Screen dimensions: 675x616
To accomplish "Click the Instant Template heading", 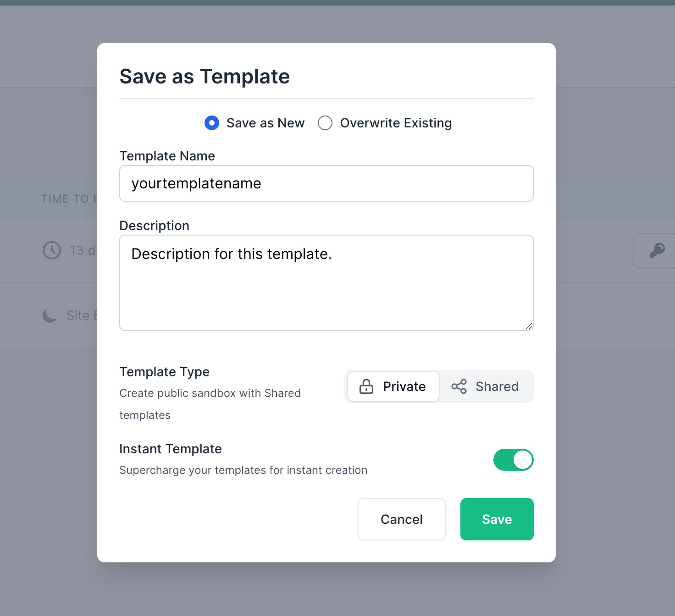I will tap(171, 449).
